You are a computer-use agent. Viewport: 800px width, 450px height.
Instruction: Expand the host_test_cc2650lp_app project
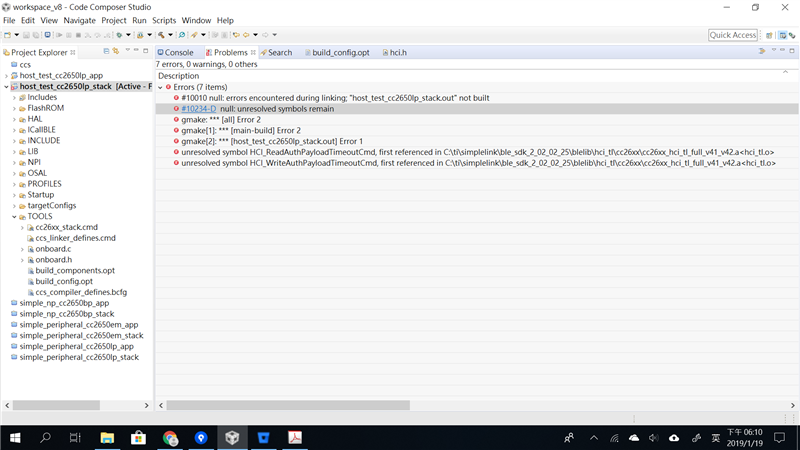(x=6, y=76)
